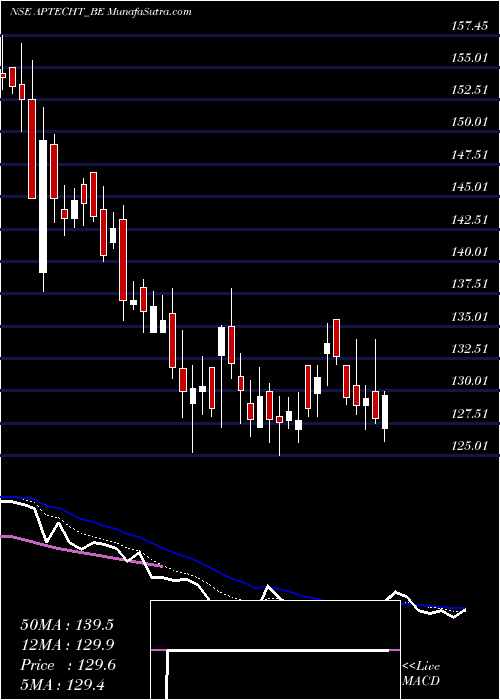Click the 12MA : 129.9 readout
The height and width of the screenshot is (700, 500).
tap(67, 645)
